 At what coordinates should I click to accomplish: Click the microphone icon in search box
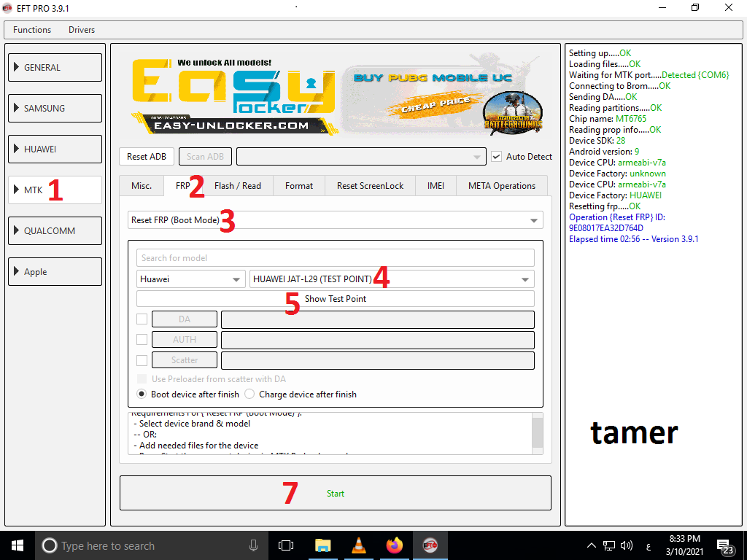(253, 545)
